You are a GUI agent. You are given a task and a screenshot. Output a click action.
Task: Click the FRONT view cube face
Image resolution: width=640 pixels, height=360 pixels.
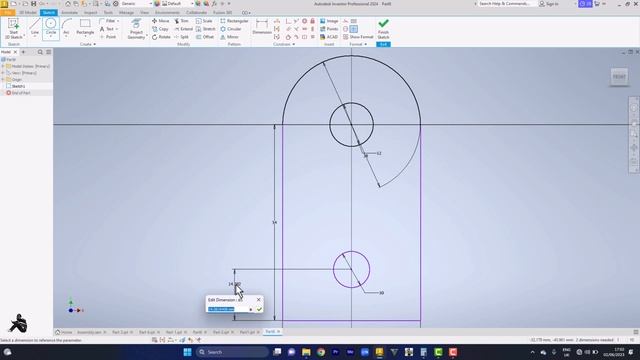pyautogui.click(x=619, y=77)
